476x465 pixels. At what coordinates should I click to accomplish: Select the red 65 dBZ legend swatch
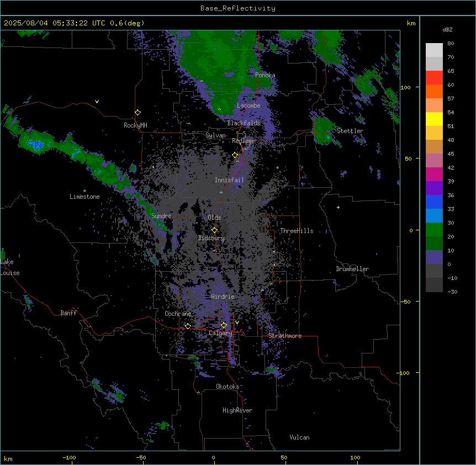(434, 77)
